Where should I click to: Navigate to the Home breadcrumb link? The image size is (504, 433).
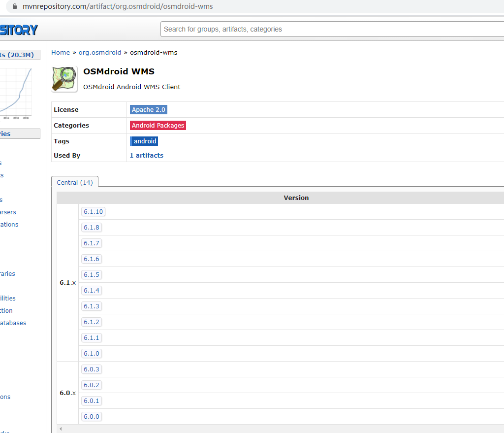[x=60, y=52]
